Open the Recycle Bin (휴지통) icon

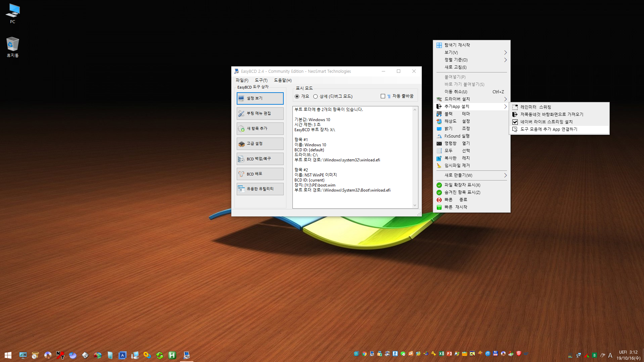point(13,47)
